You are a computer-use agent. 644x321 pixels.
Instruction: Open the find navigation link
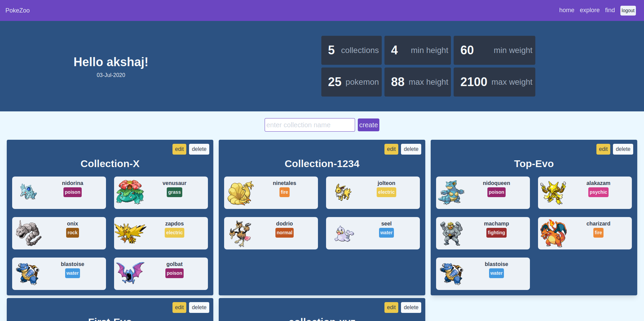point(610,10)
